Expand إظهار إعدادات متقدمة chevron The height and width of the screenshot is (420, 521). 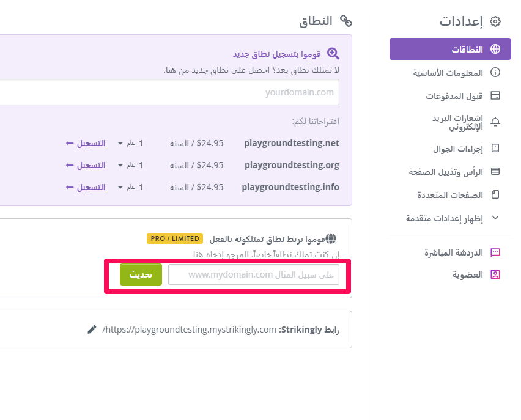tap(495, 218)
